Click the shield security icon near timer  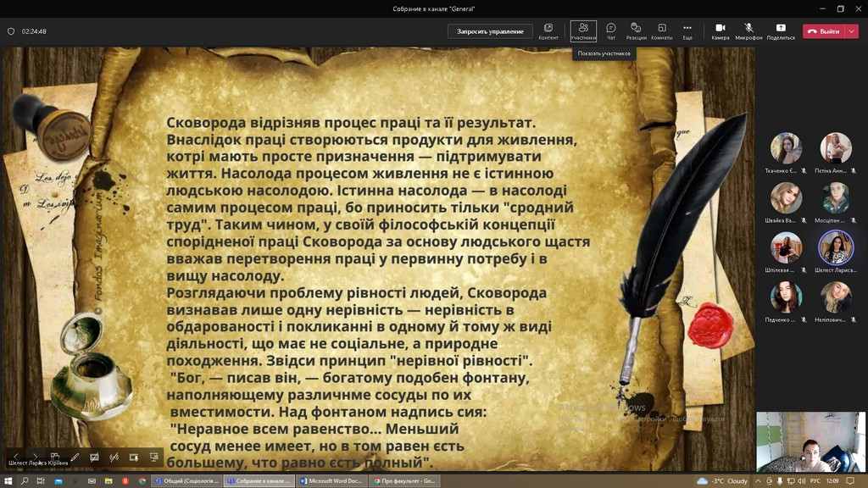11,31
